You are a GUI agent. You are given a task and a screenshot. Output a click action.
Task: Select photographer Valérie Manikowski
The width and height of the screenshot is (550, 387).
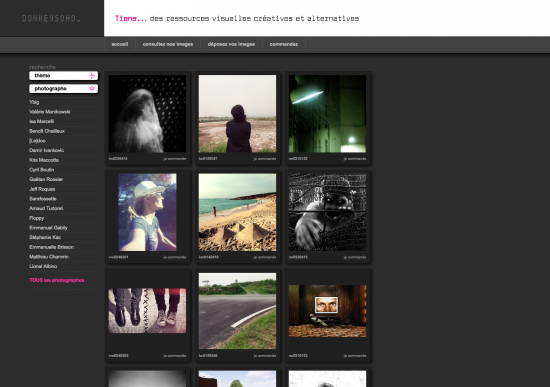coord(49,112)
